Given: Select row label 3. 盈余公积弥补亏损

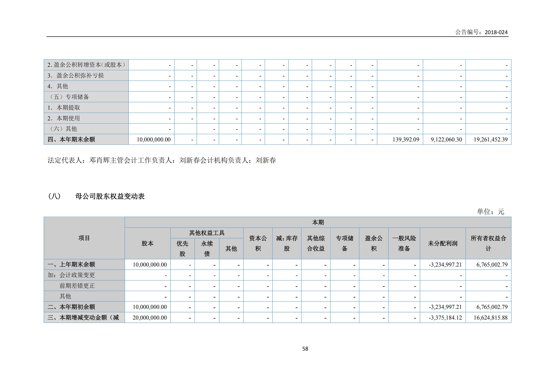Looking at the screenshot, I should [76, 76].
